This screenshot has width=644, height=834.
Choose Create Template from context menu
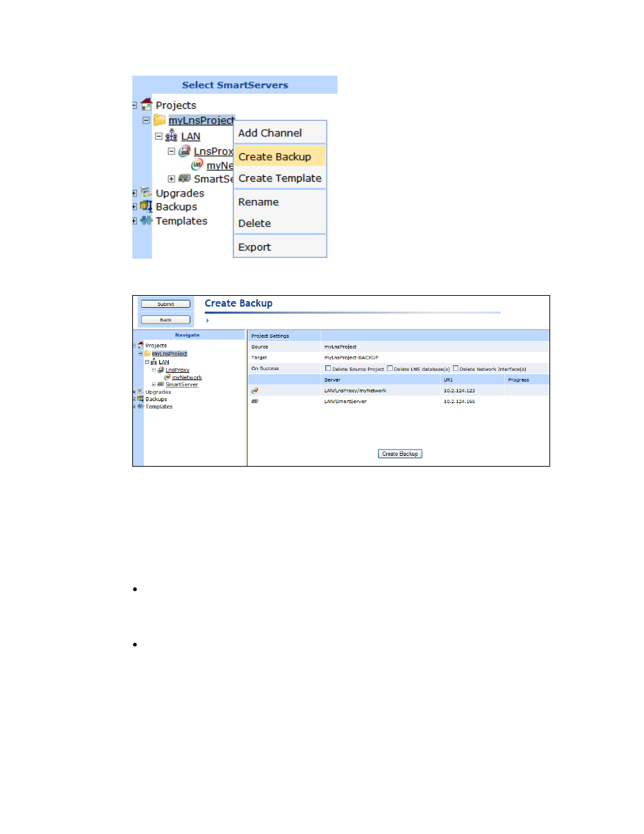click(x=280, y=178)
